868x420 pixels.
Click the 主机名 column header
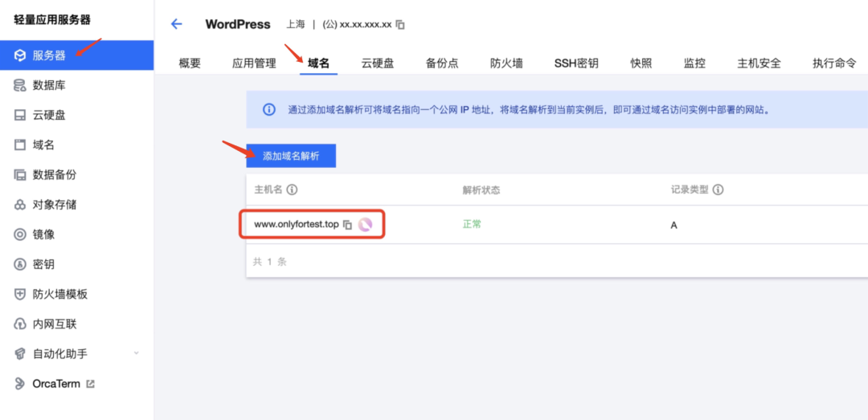tap(268, 190)
